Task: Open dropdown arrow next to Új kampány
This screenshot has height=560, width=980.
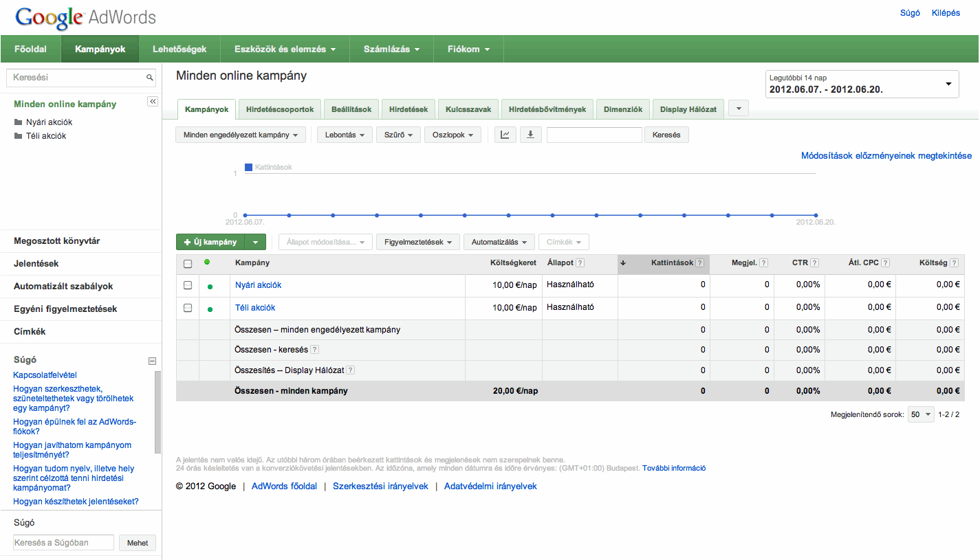Action: coord(256,242)
